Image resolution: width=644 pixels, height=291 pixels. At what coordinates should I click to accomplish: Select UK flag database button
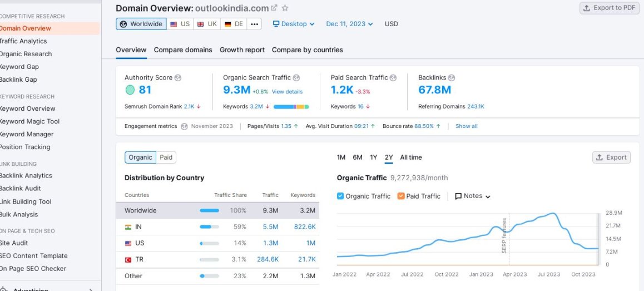[x=207, y=24]
